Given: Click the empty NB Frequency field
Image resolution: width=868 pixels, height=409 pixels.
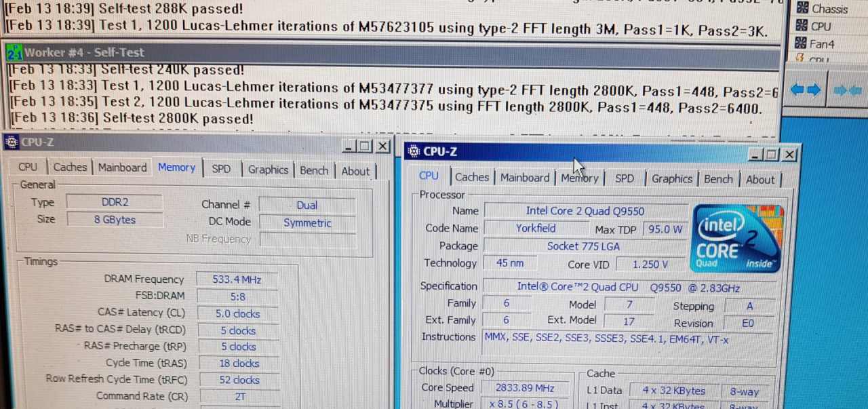Looking at the screenshot, I should 307,239.
